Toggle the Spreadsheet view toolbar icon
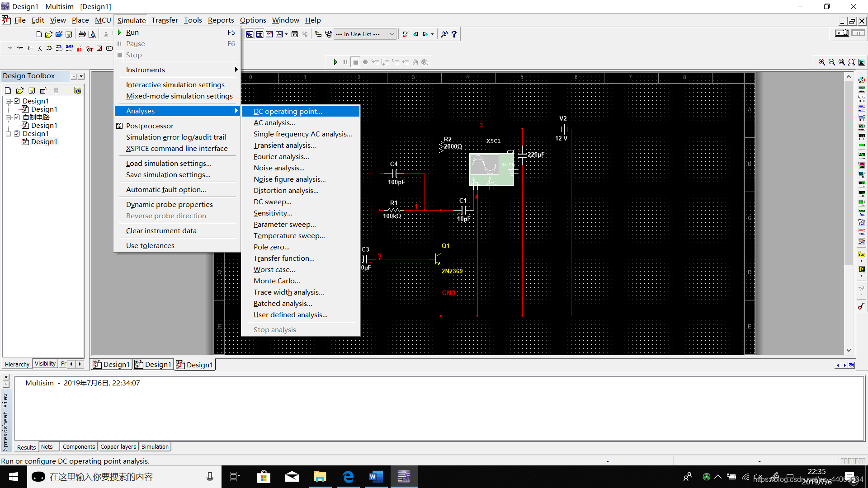Screen dimensions: 868x488 point(259,34)
